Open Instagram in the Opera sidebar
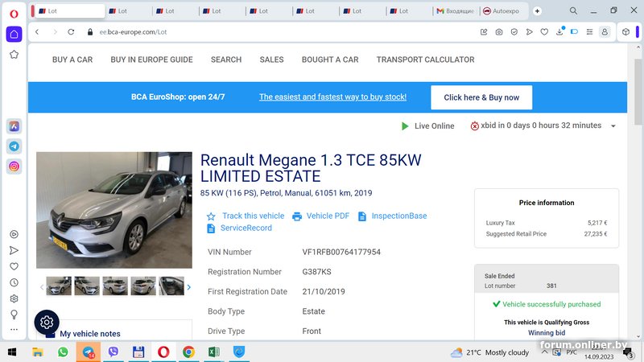Screen dimensions: 644x362 pos(14,167)
